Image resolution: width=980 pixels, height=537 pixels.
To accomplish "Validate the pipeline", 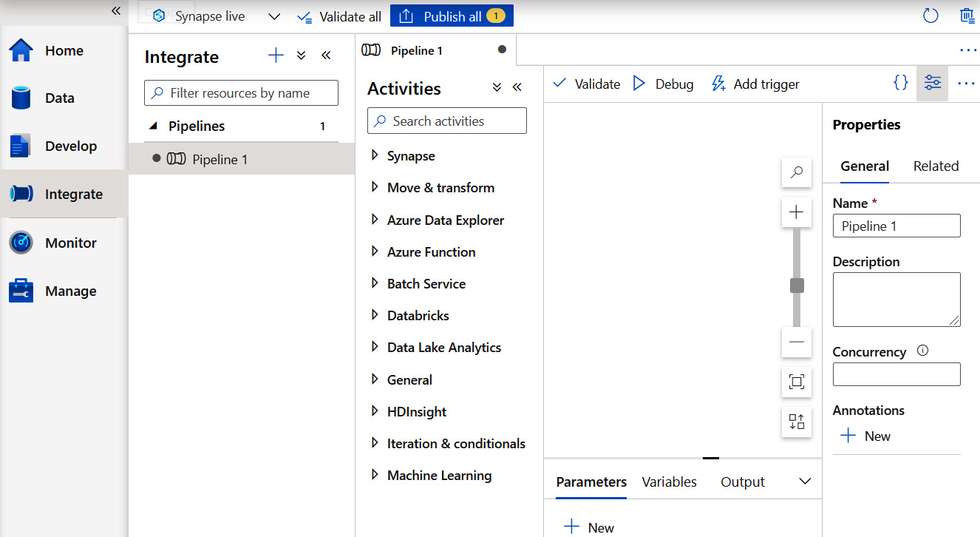I will [587, 84].
